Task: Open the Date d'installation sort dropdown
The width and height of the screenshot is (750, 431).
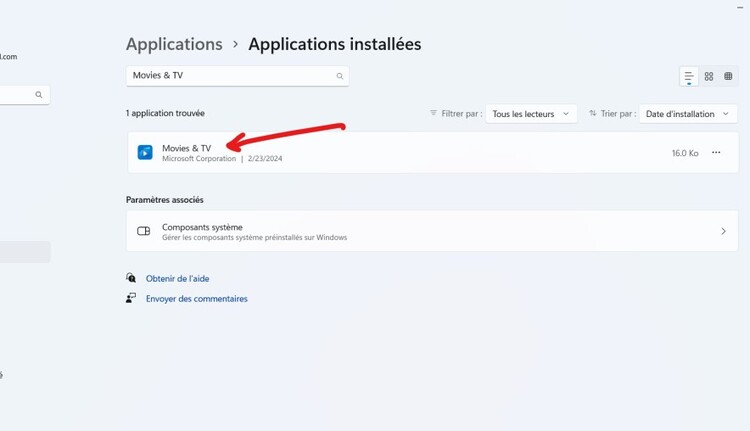Action: pos(687,114)
